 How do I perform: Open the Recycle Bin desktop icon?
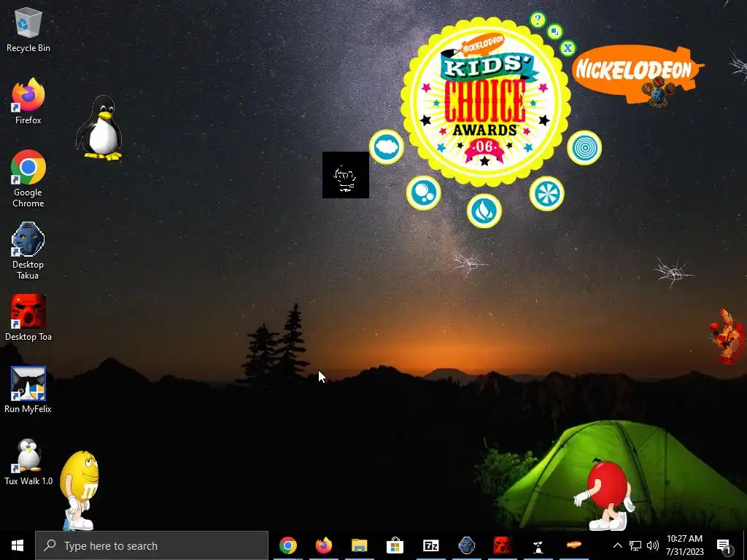28,29
